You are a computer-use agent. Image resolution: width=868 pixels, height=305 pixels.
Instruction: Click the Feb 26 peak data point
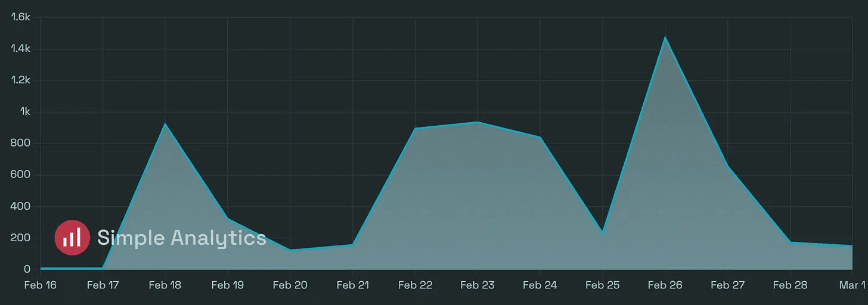coord(665,37)
